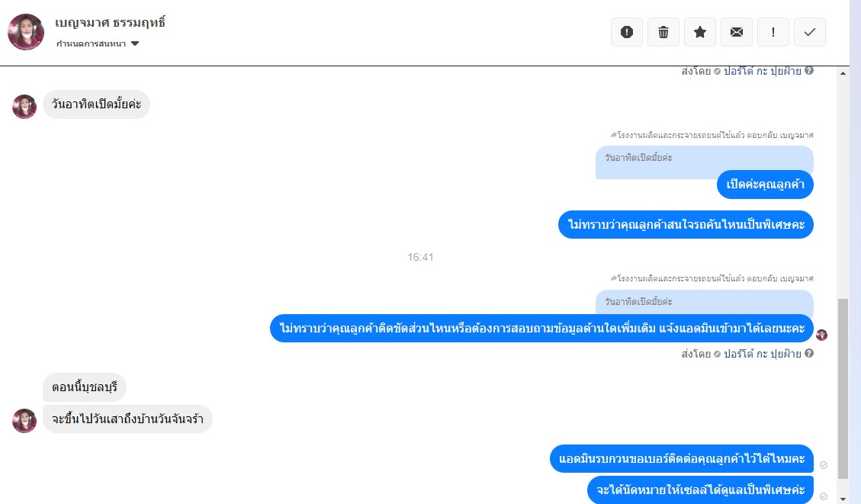Mark conversation as spam with alert icon

627,32
